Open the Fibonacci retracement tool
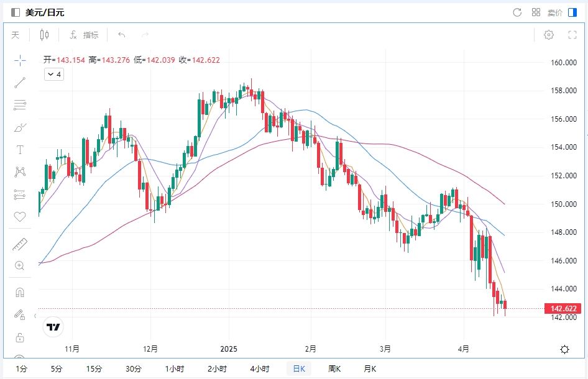588x379 pixels. pos(20,105)
